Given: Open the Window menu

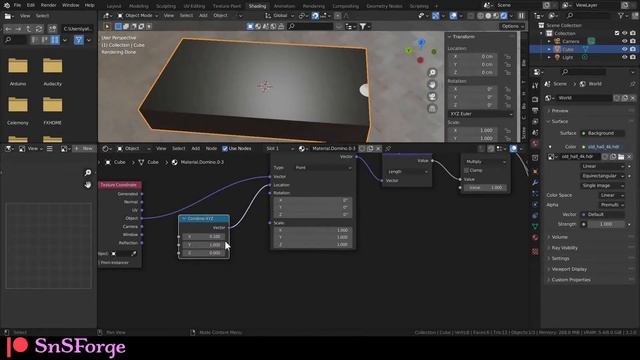Looking at the screenshot, I should [x=70, y=5].
